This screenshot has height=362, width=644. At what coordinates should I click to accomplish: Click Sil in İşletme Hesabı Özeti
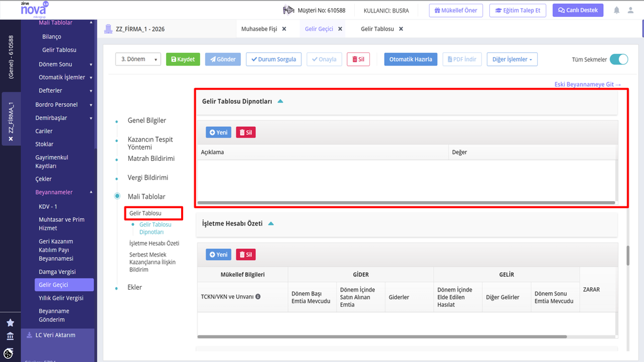[x=246, y=255]
